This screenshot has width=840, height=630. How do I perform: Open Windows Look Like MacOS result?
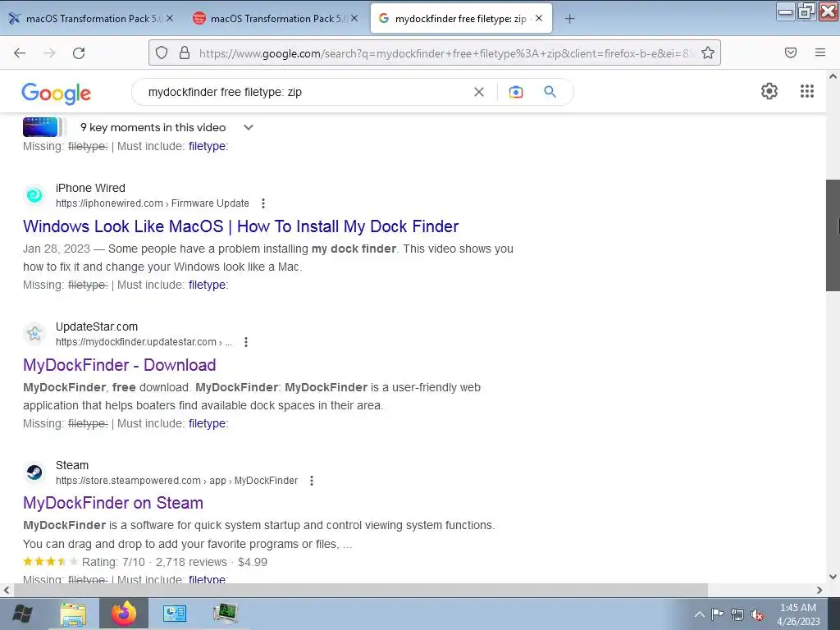[240, 226]
